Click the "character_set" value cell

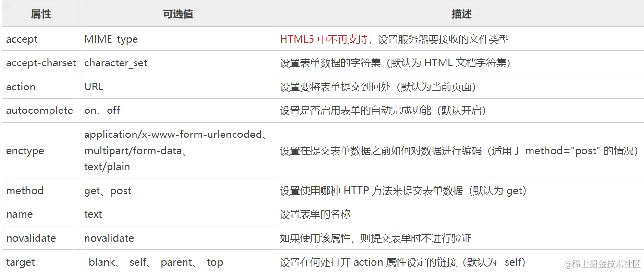pyautogui.click(x=116, y=63)
